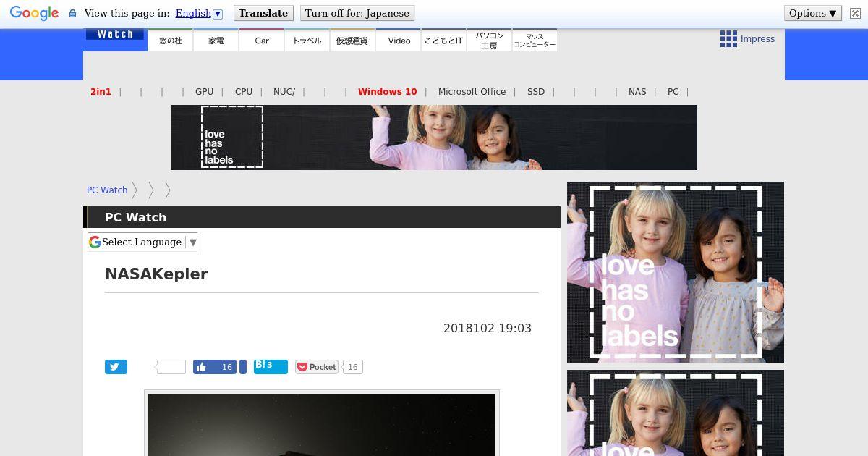Click Turn off for: Japanese button
Viewport: 868px width, 456px height.
pyautogui.click(x=357, y=13)
